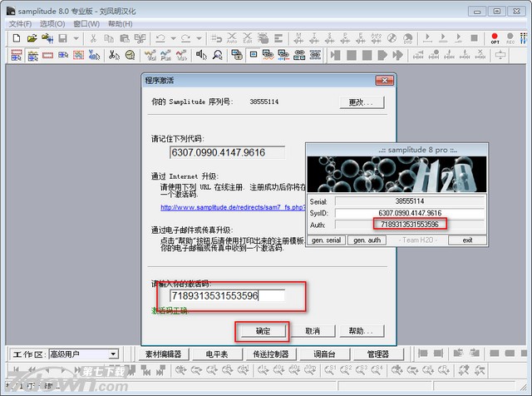This screenshot has width=532, height=396.
Task: Click the DVD disc icon
Action: coord(408,38)
